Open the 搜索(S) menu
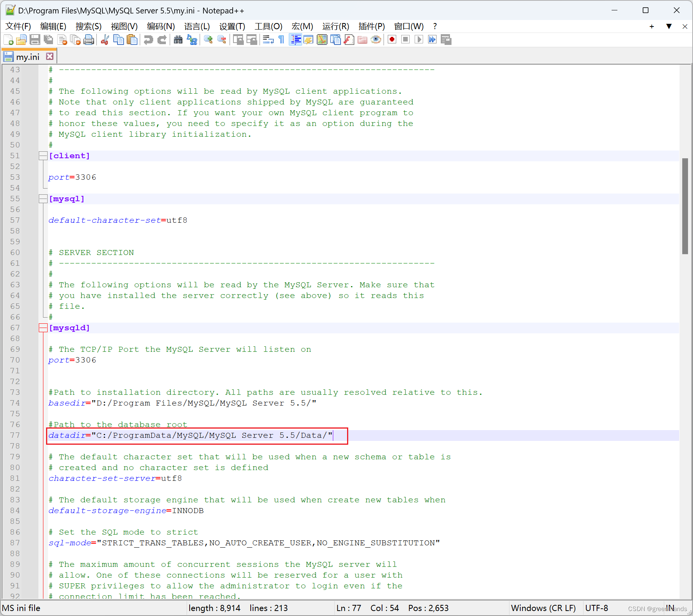This screenshot has height=616, width=693. pyautogui.click(x=88, y=26)
